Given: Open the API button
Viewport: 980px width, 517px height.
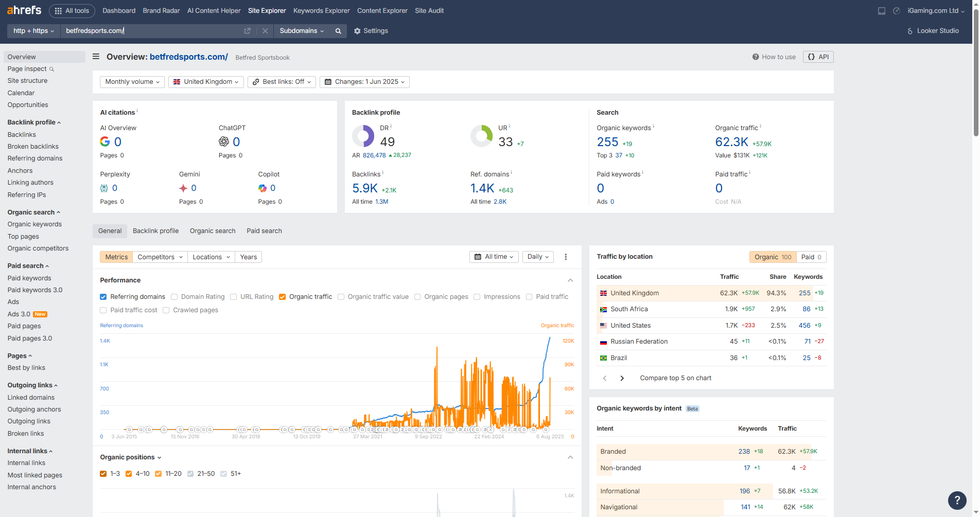Looking at the screenshot, I should tap(818, 57).
